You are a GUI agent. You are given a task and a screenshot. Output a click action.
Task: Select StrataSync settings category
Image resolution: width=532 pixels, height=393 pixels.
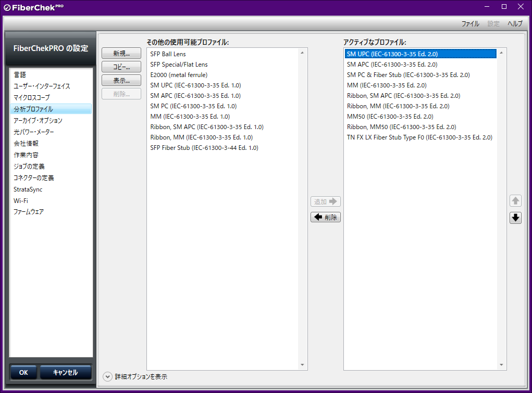coord(51,189)
